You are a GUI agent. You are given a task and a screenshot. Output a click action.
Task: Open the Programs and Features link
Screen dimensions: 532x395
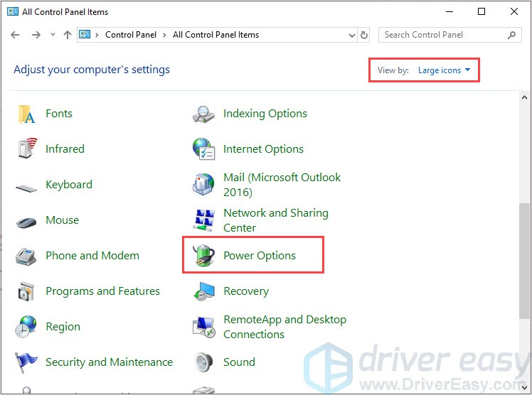[103, 291]
